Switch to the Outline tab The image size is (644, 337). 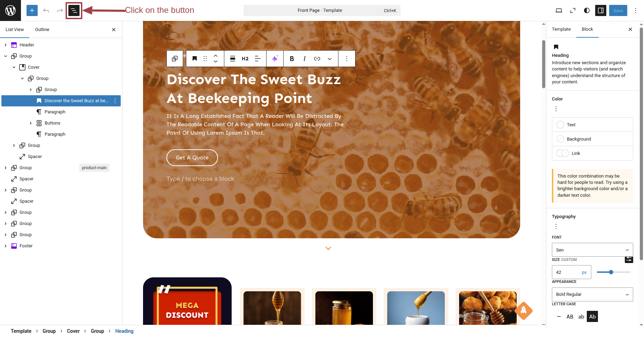[42, 30]
